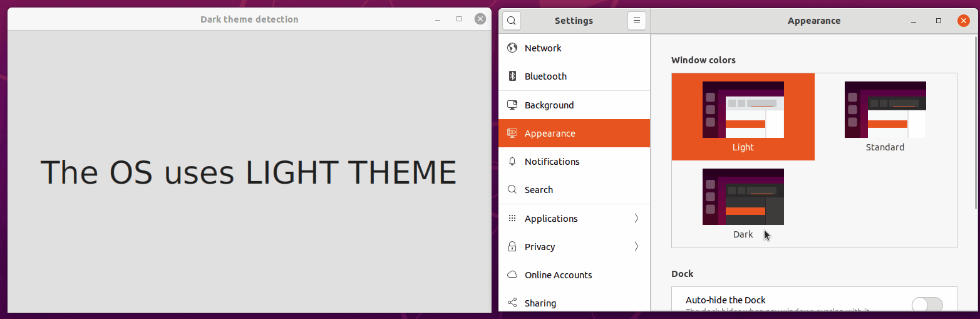Click the Privacy lock icon

click(x=512, y=247)
